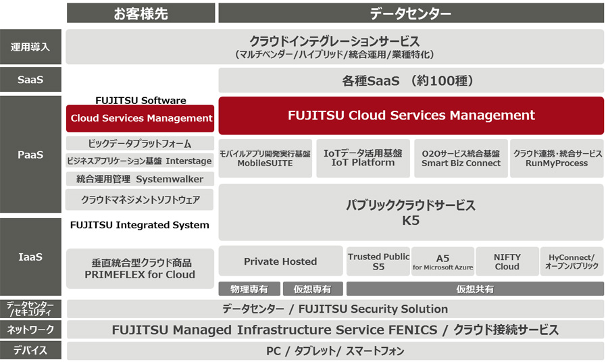
Task: Select the 各種SaaS (約100種) box
Action: tap(411, 80)
